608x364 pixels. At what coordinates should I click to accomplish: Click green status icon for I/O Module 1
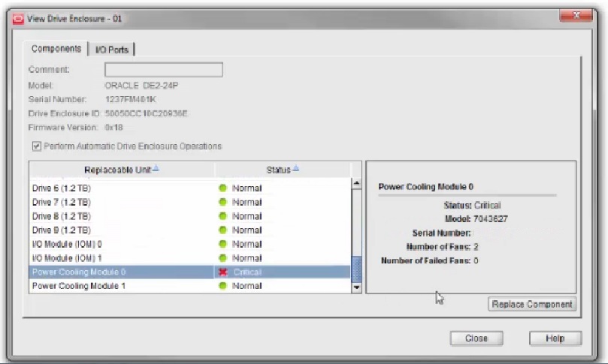point(223,258)
